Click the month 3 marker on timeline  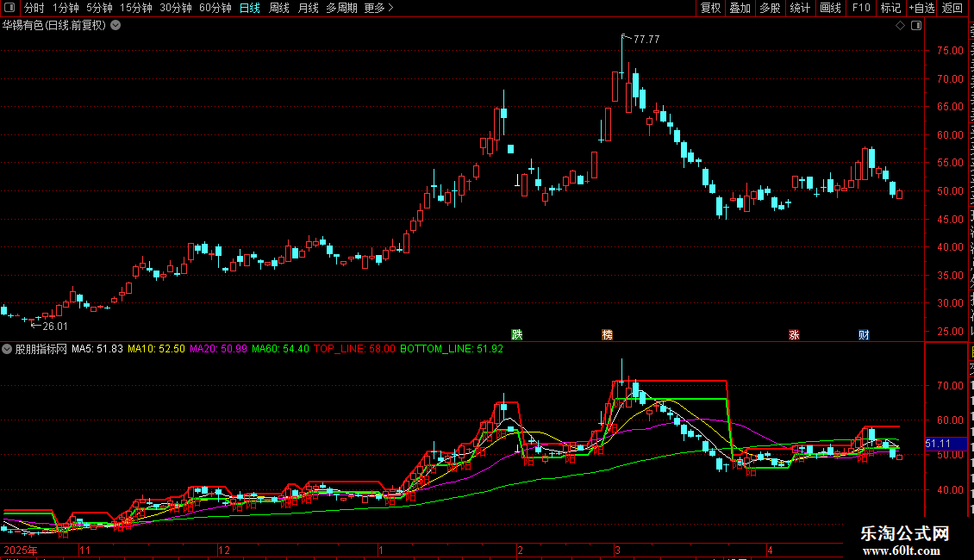(x=617, y=550)
